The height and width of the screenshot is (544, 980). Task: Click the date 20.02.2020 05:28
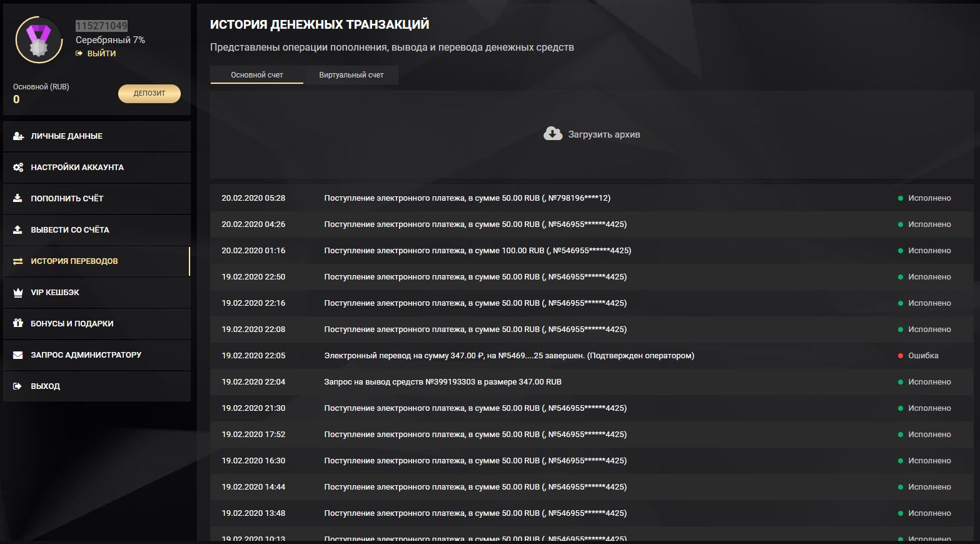click(253, 198)
